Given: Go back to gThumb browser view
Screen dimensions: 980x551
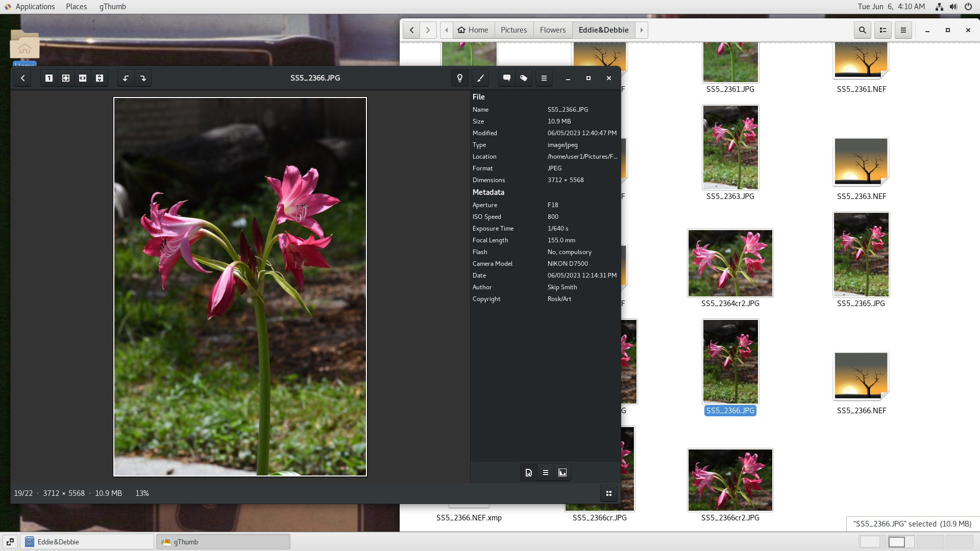Looking at the screenshot, I should tap(22, 78).
